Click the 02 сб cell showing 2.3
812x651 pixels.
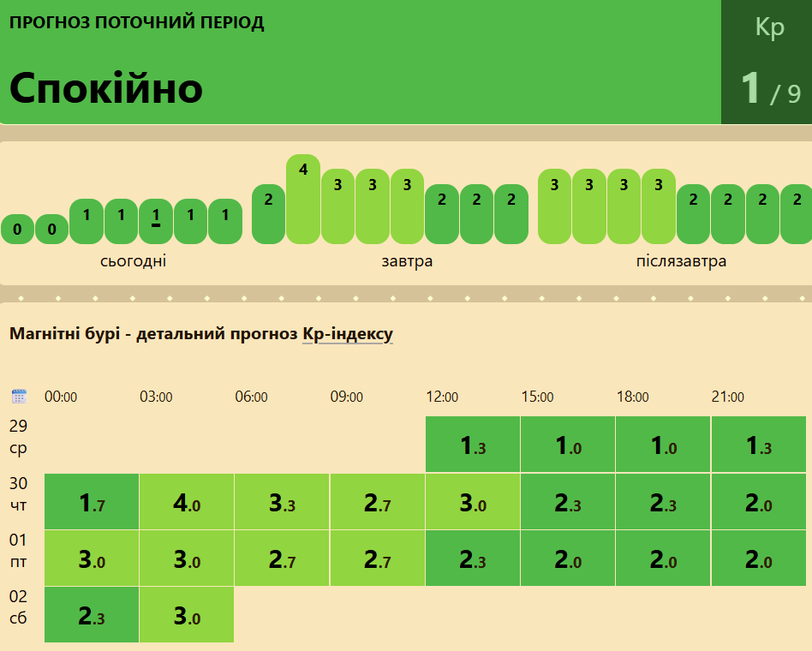[x=92, y=615]
